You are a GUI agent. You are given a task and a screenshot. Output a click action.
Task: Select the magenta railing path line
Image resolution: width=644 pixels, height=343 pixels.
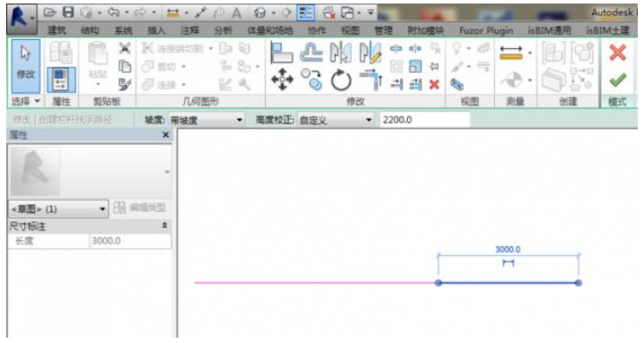pos(315,283)
